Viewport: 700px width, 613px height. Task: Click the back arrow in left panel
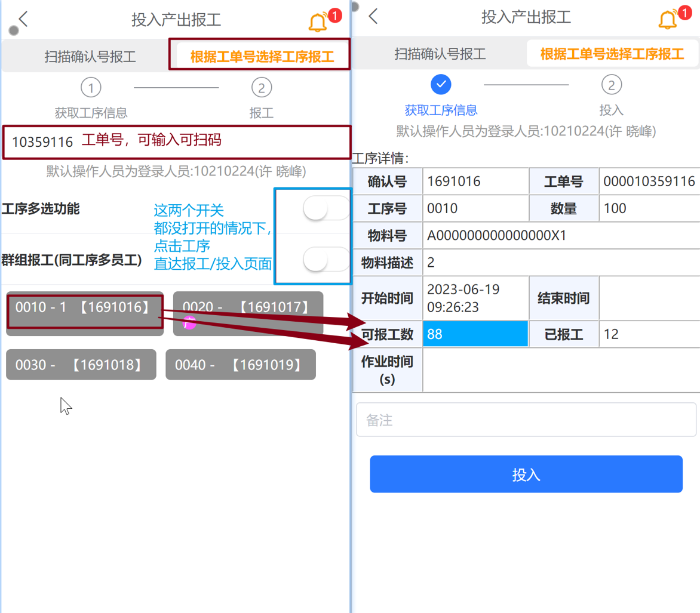pos(23,19)
